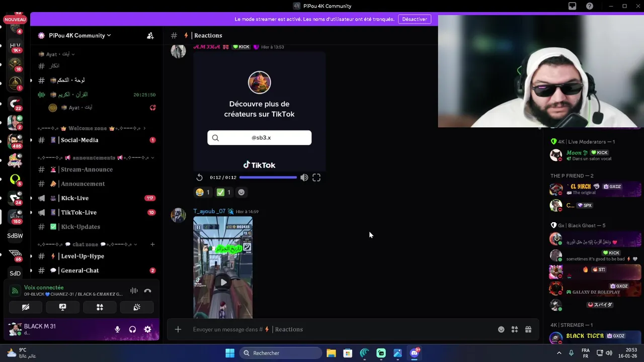Toggle headphones deafen in user panel

(132, 329)
